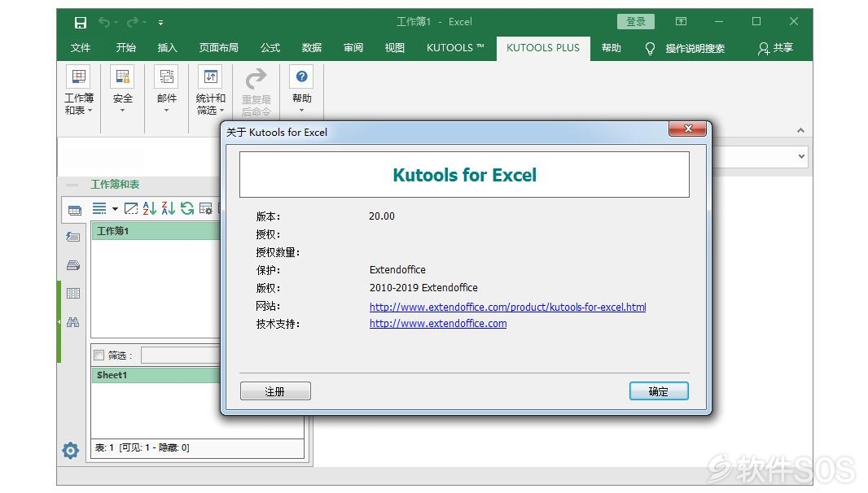The image size is (868, 493).
Task: Open the 邮件 ribbon dropdown
Action: coord(167,89)
